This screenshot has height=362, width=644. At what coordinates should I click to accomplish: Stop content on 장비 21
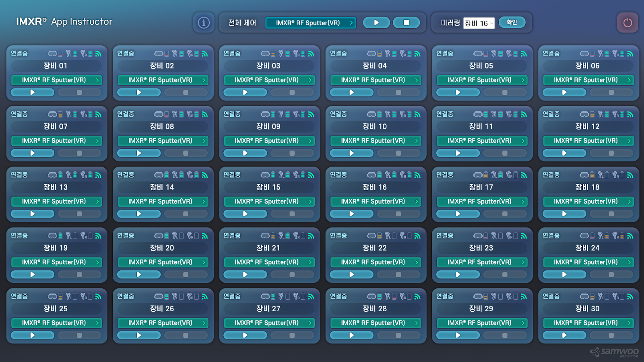[292, 275]
